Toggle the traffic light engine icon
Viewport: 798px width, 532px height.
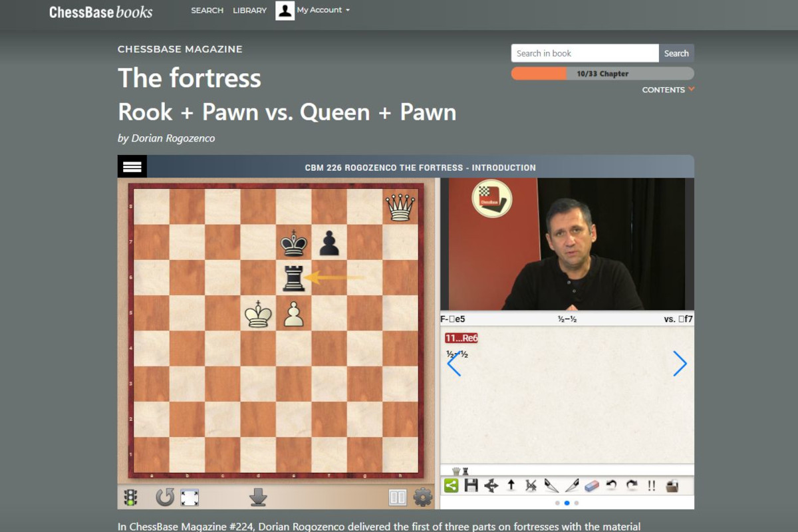tap(131, 497)
